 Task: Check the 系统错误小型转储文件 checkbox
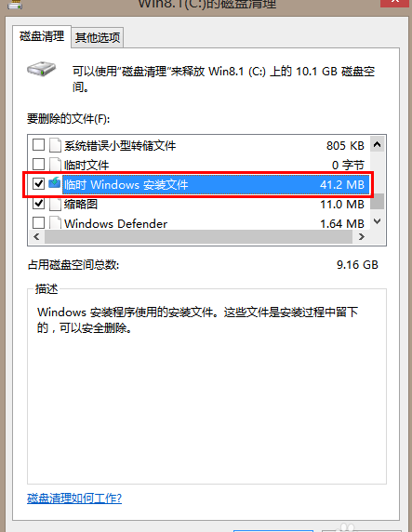pyautogui.click(x=38, y=144)
